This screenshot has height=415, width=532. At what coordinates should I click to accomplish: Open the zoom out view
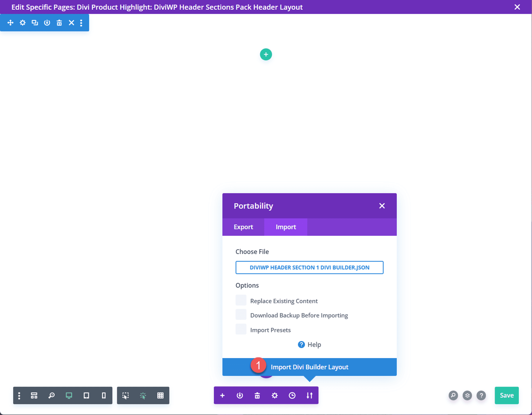[52, 396]
